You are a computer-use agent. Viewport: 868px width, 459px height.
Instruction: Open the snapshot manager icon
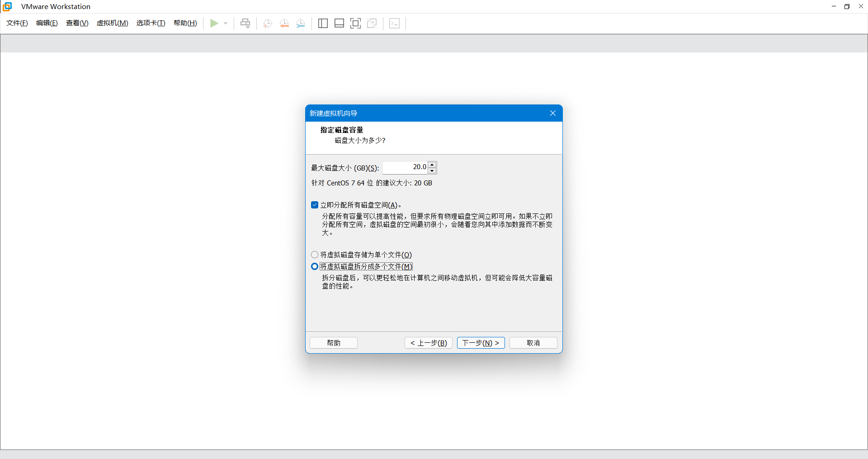tap(301, 23)
